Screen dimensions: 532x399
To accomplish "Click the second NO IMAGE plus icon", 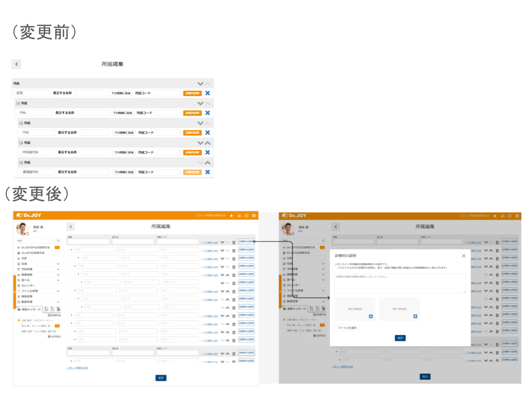I will (415, 316).
